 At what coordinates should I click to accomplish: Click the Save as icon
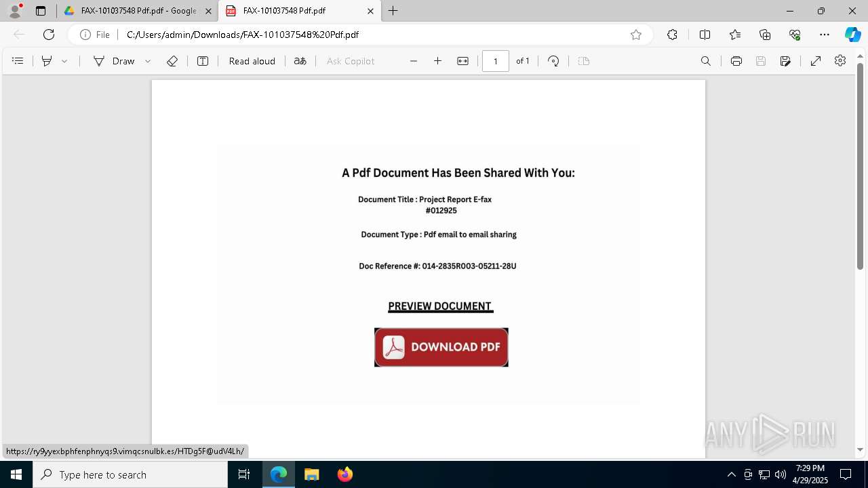785,61
